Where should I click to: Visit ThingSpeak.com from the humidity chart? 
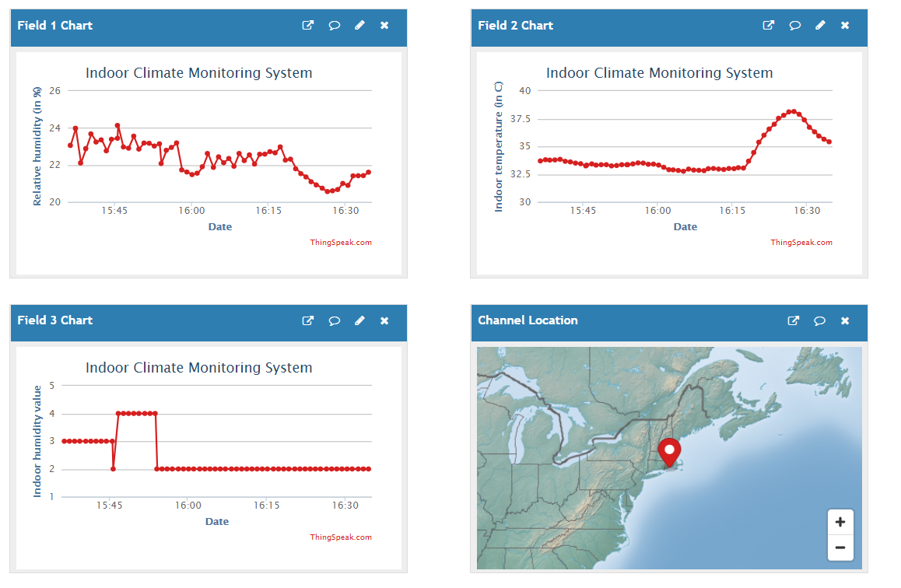coord(341,242)
